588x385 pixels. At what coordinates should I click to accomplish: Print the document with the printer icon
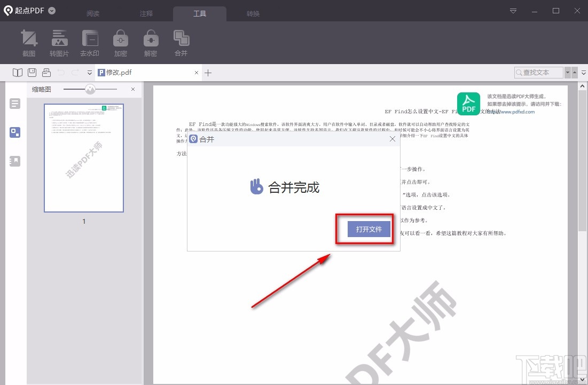[x=46, y=72]
